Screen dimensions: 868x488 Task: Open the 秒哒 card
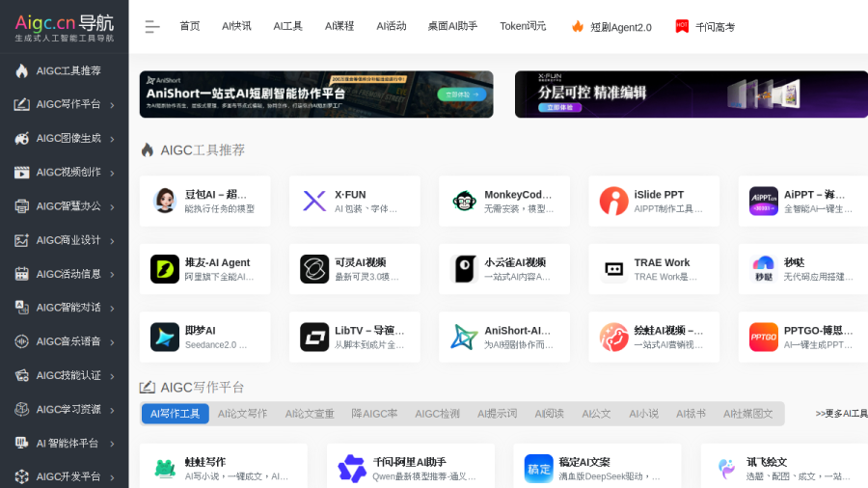803,269
